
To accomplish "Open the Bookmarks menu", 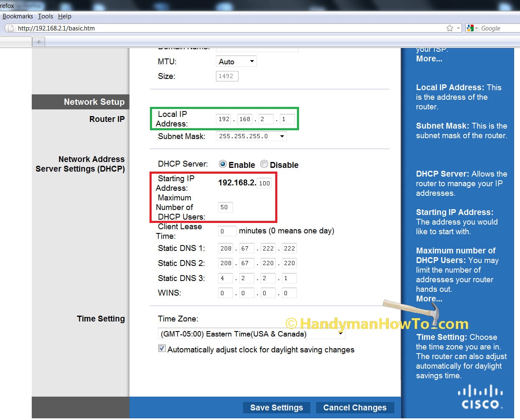I will pos(18,16).
